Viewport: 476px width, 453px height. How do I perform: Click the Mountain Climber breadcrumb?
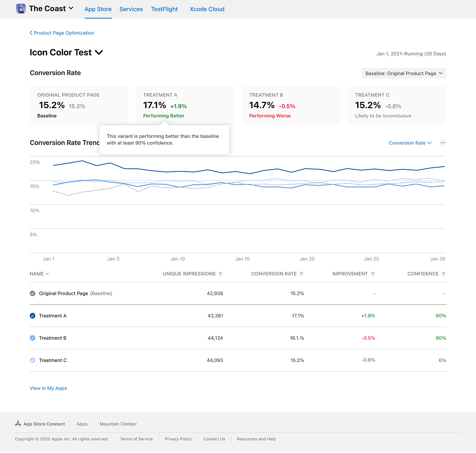118,424
